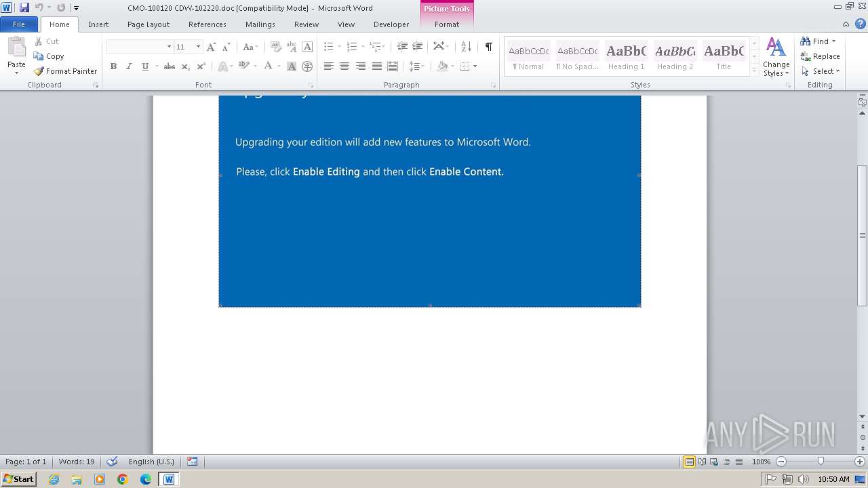Toggle Superscript formatting

(x=201, y=66)
